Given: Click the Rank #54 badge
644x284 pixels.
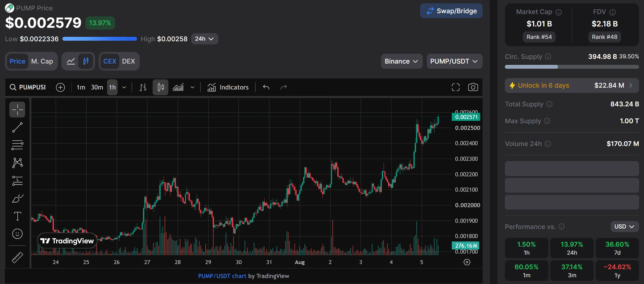Looking at the screenshot, I should (539, 37).
